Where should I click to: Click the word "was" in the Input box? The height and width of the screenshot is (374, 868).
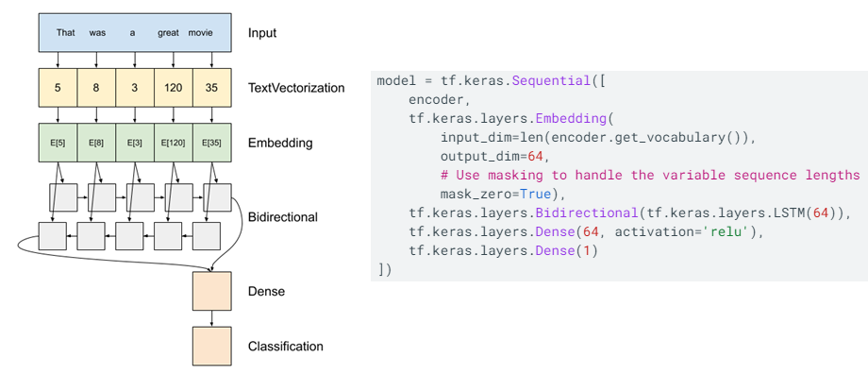(97, 33)
